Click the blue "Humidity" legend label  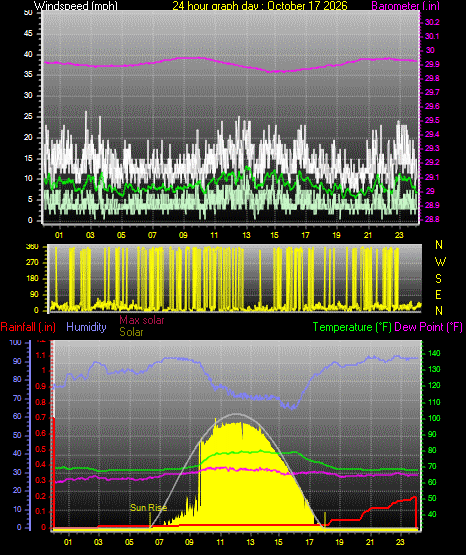(x=86, y=327)
